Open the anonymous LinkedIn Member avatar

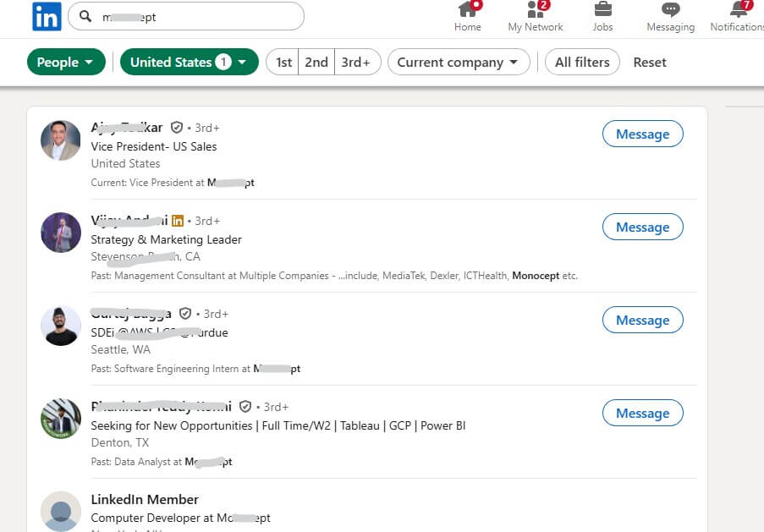tap(60, 512)
